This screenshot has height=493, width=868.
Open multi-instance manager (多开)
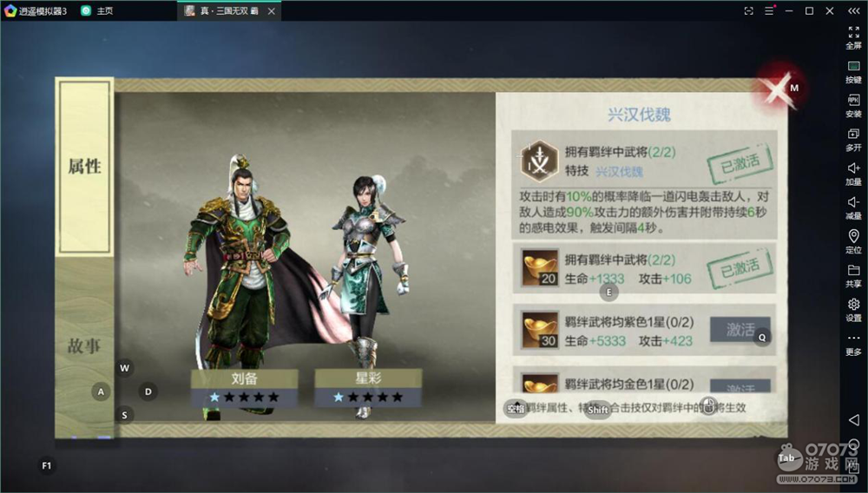[x=853, y=140]
